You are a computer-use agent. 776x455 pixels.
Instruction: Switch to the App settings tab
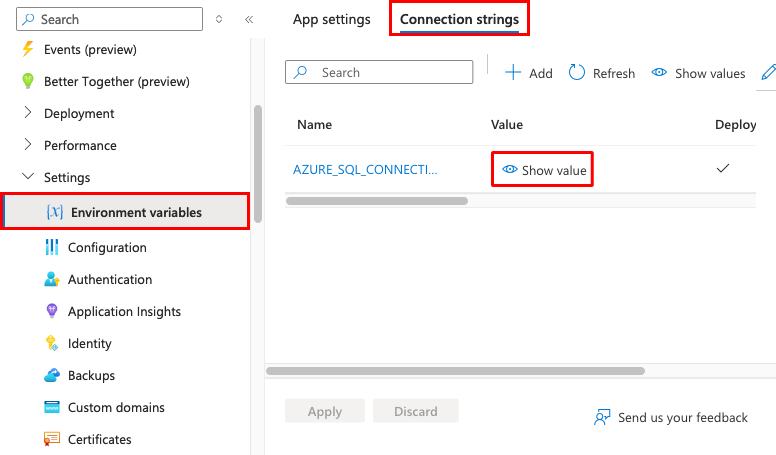tap(331, 19)
